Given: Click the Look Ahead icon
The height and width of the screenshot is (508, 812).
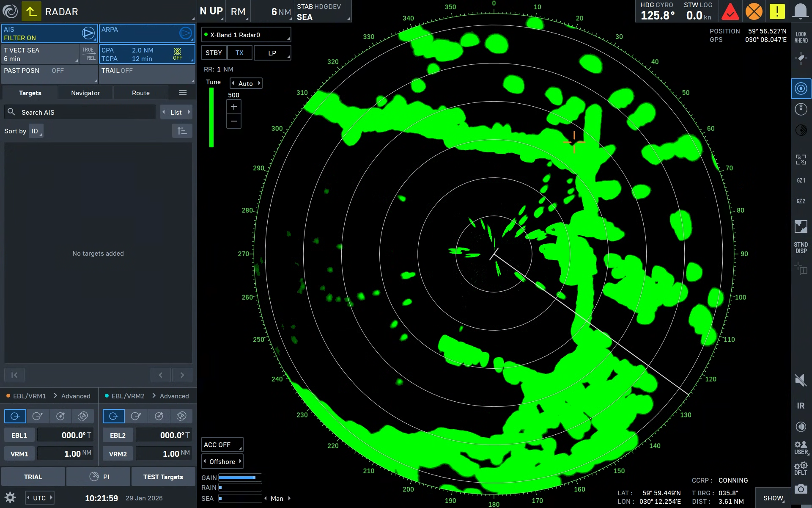Looking at the screenshot, I should [x=801, y=37].
